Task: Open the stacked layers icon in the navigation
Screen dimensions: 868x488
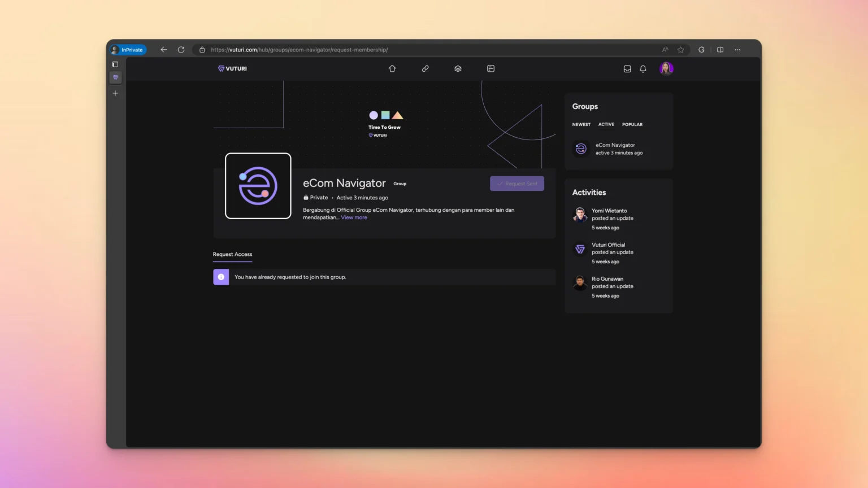Action: (x=458, y=68)
